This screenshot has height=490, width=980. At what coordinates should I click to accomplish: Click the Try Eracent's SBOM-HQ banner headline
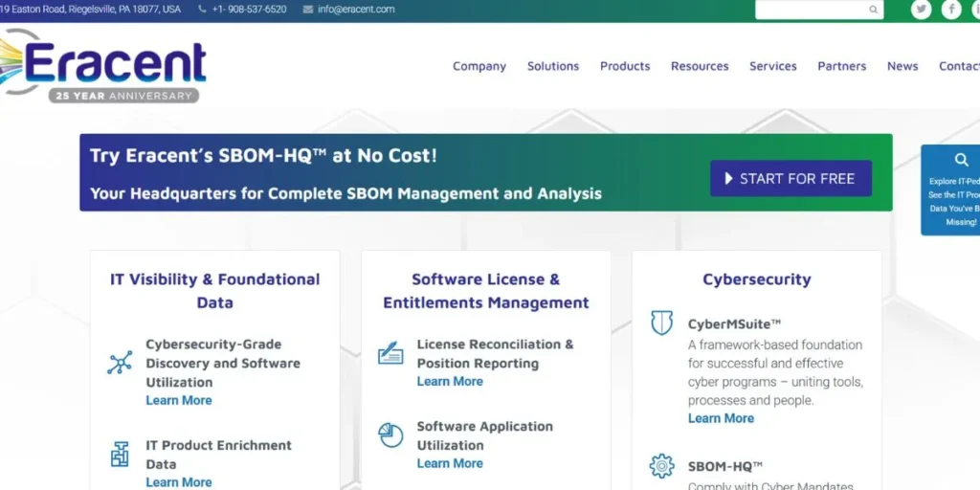point(263,156)
